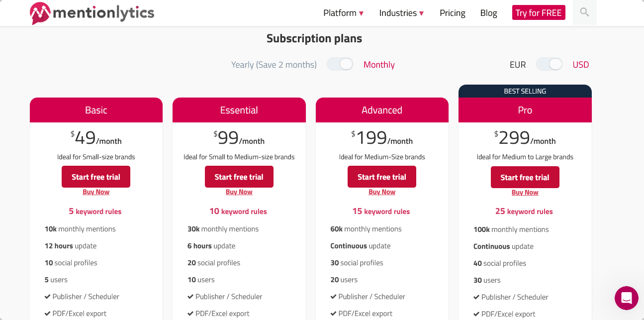The height and width of the screenshot is (320, 644).
Task: Click the arrow next to Industries
Action: 421,13
